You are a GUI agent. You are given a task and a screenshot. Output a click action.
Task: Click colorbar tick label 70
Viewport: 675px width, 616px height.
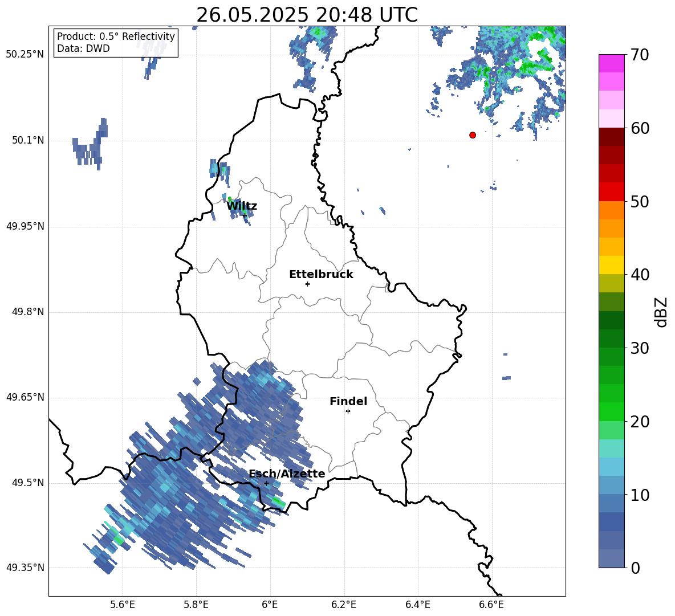tap(640, 55)
